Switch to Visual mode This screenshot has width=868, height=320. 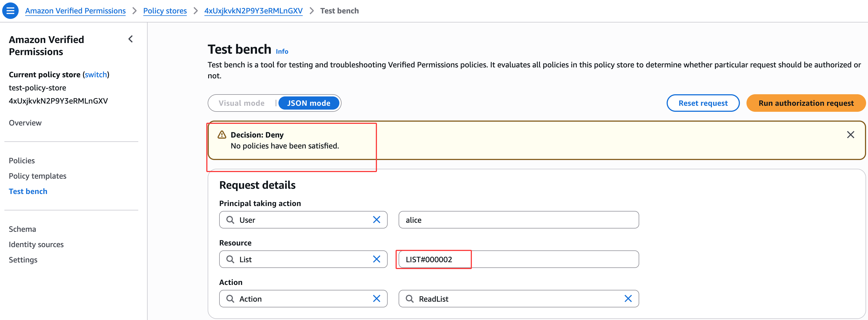(242, 103)
